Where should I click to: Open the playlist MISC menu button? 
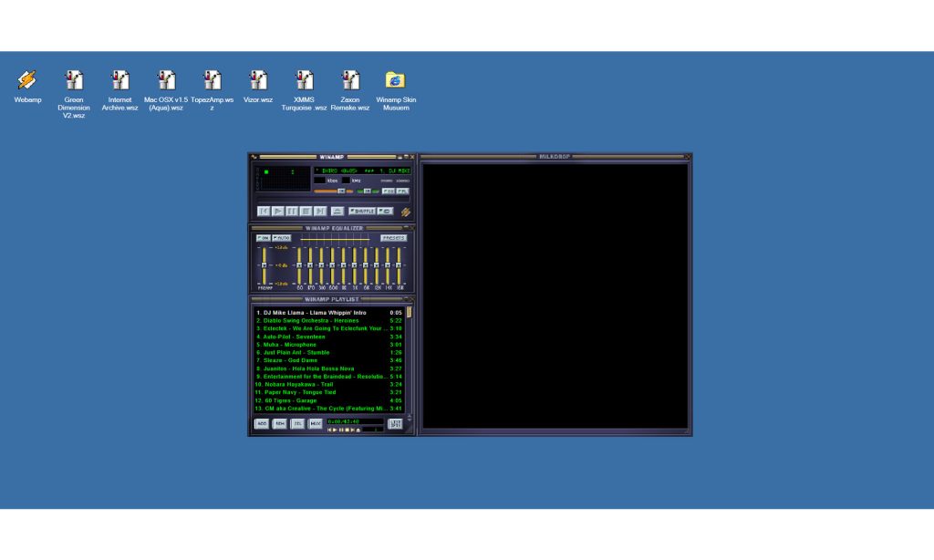315,423
